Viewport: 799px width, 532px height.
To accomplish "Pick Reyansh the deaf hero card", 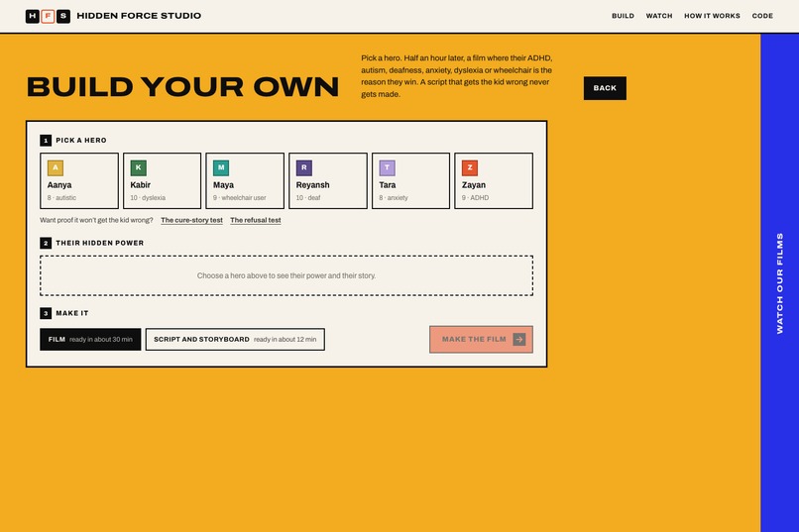I will (x=328, y=180).
